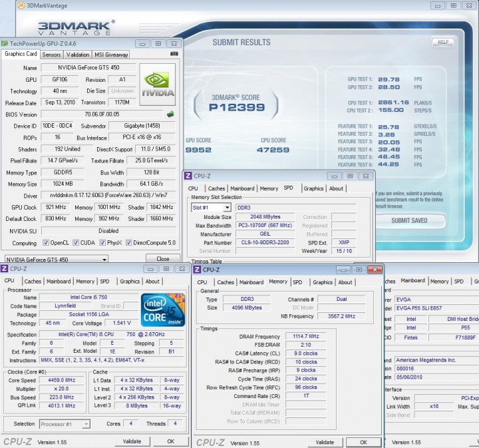Click the HELP button in 3DMark Vantage
Screen dimensions: 479x448
pyautogui.click(x=443, y=42)
